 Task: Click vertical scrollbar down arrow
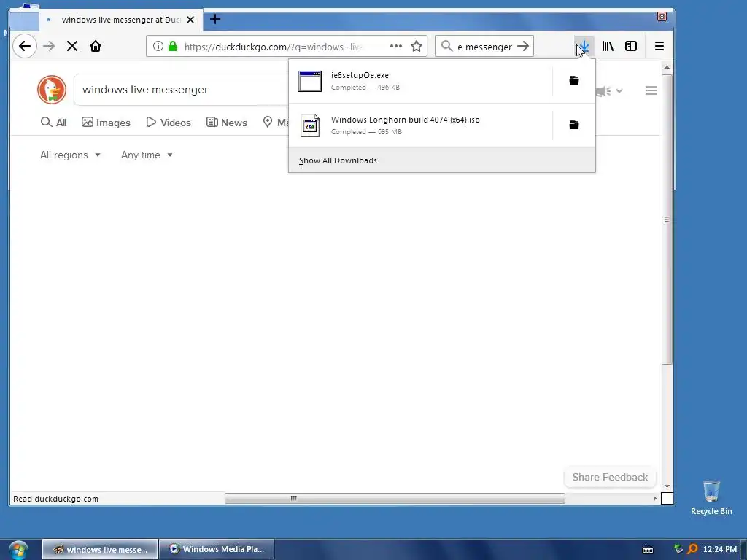coord(667,486)
